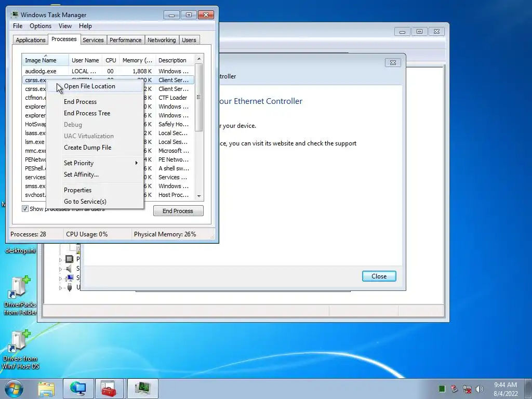Open the volume speaker tray icon
532x399 pixels.
(480, 389)
